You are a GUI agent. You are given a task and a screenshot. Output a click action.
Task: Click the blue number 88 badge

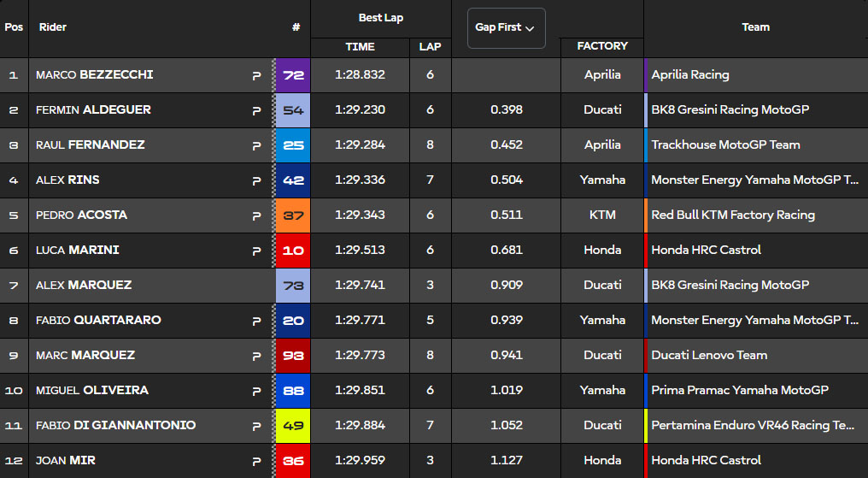point(293,391)
